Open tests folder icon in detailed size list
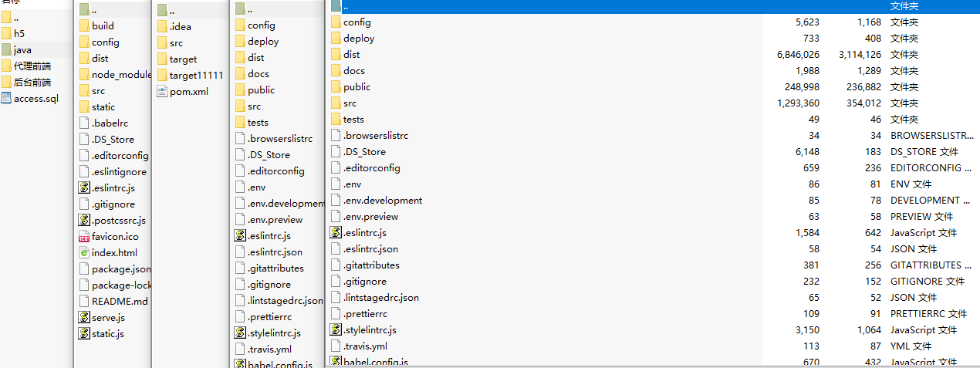 [x=336, y=120]
